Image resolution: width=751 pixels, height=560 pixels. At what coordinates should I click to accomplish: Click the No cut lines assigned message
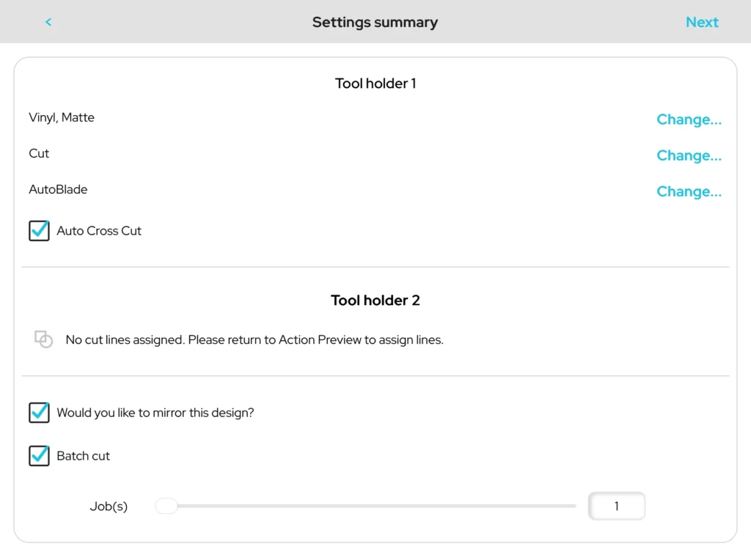[x=254, y=340]
